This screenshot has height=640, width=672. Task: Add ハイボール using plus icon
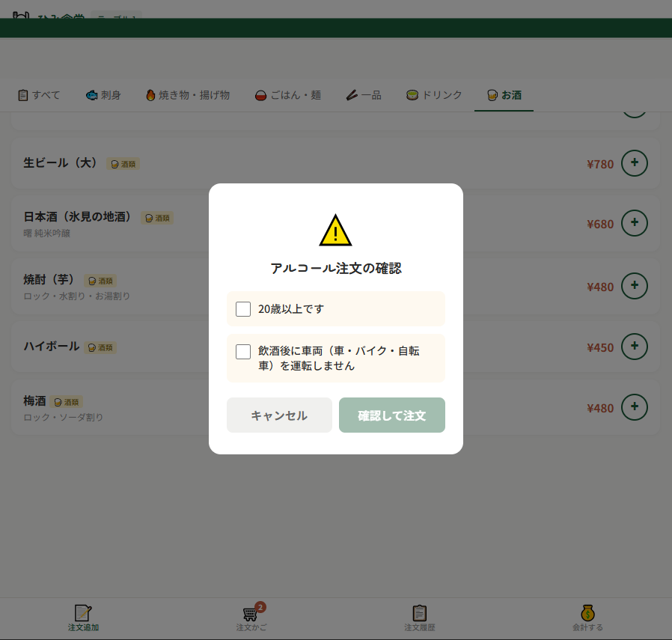[635, 347]
